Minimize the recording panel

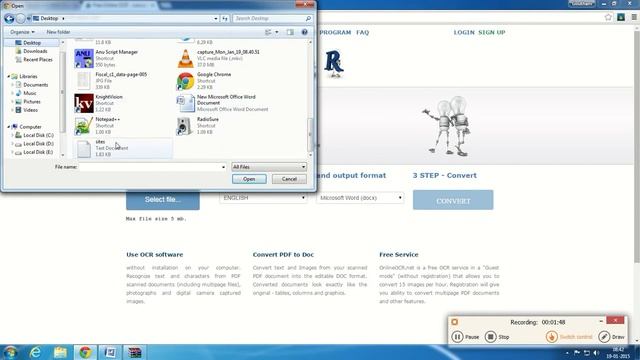601,321
